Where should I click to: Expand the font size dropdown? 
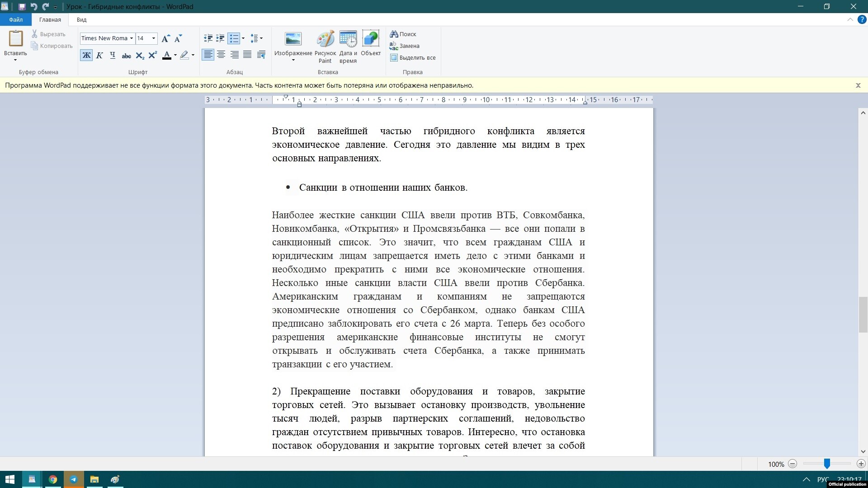[154, 38]
